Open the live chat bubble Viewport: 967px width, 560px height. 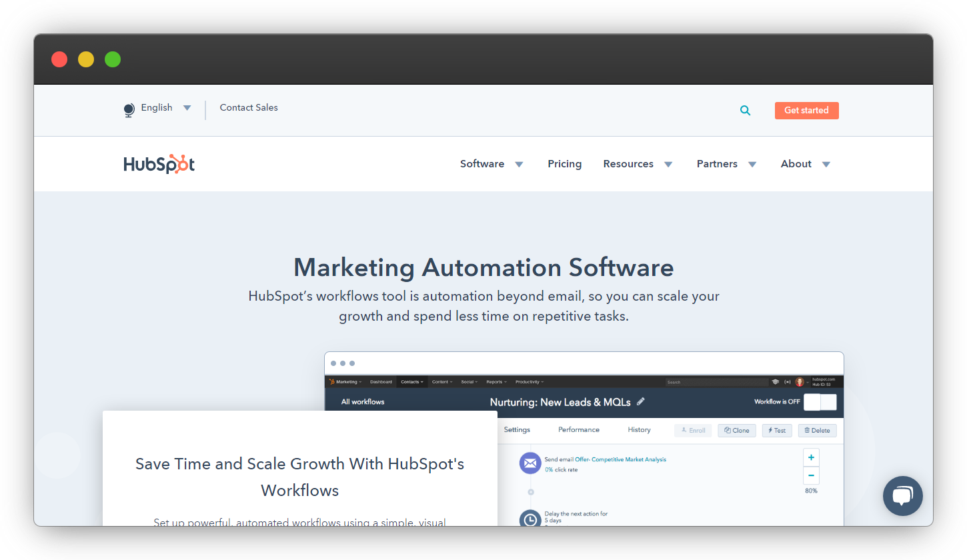point(903,496)
